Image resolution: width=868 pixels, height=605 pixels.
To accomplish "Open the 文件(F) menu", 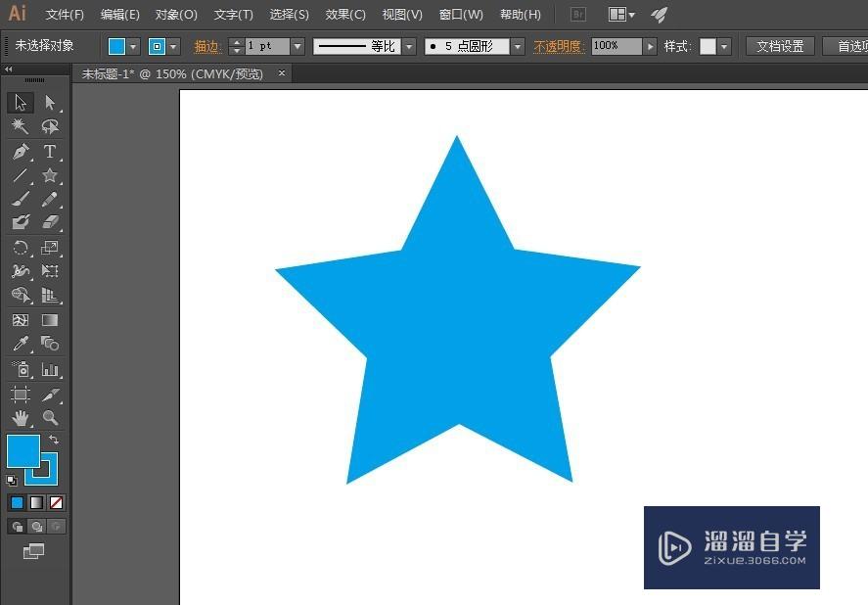I will (65, 15).
